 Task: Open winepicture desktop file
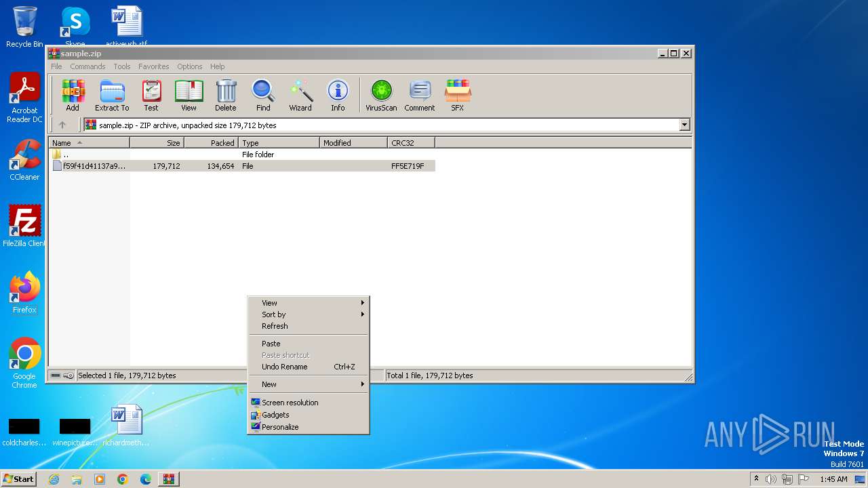[75, 431]
